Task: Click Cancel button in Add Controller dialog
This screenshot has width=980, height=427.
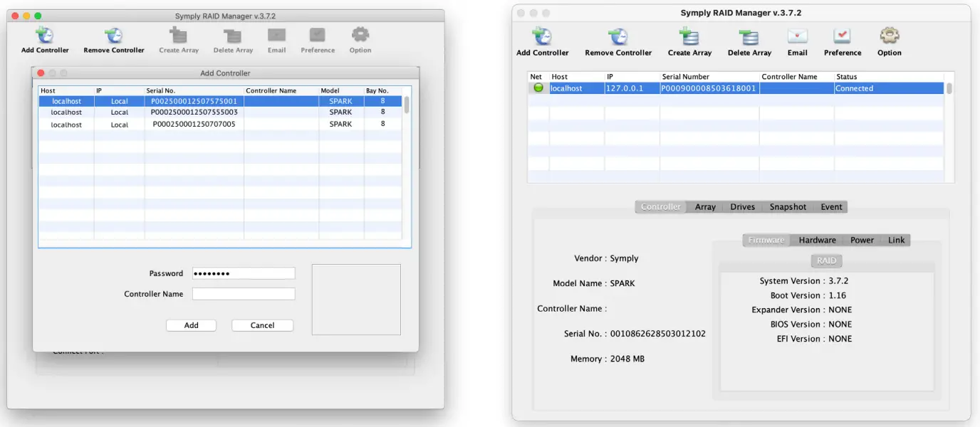Action: tap(262, 325)
